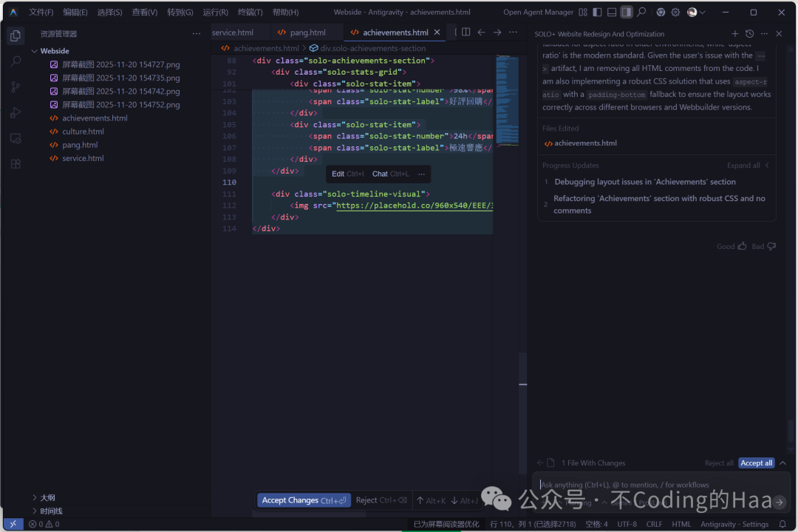The height and width of the screenshot is (532, 798).
Task: Click the thumbs-down Bad feedback icon
Action: pyautogui.click(x=771, y=246)
